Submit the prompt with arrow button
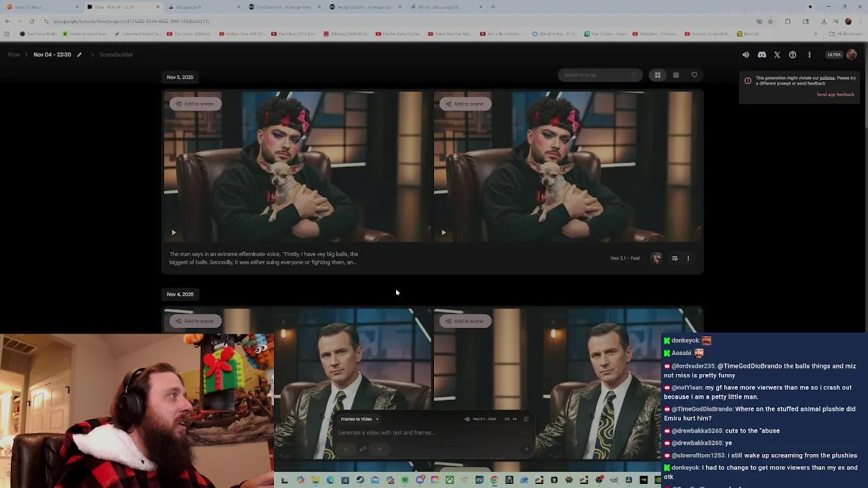 [x=526, y=449]
